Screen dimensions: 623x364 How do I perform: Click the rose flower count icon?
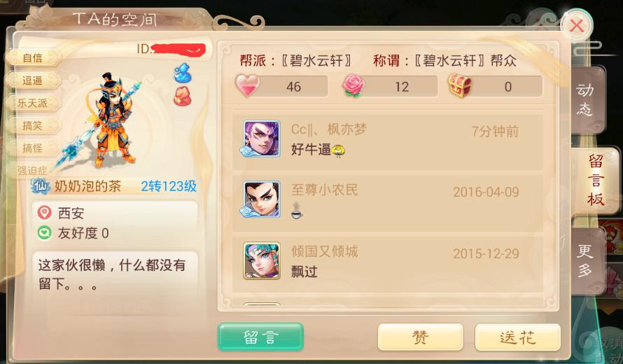[x=353, y=86]
